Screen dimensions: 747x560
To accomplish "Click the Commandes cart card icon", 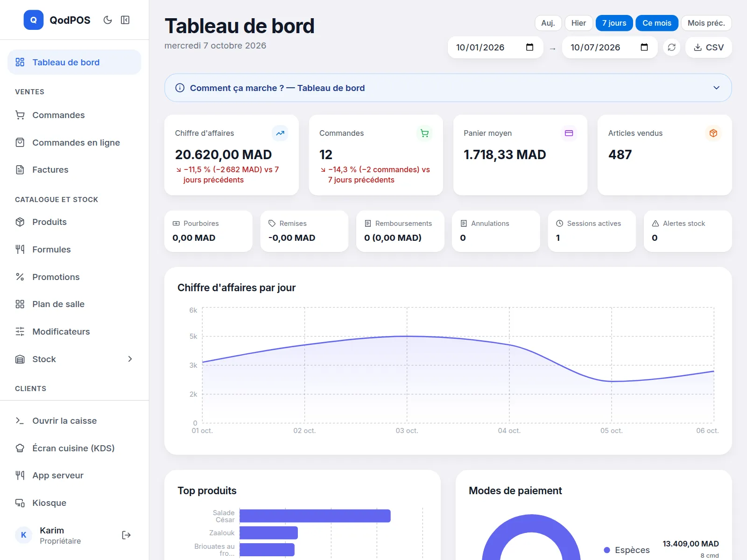I will pyautogui.click(x=424, y=133).
